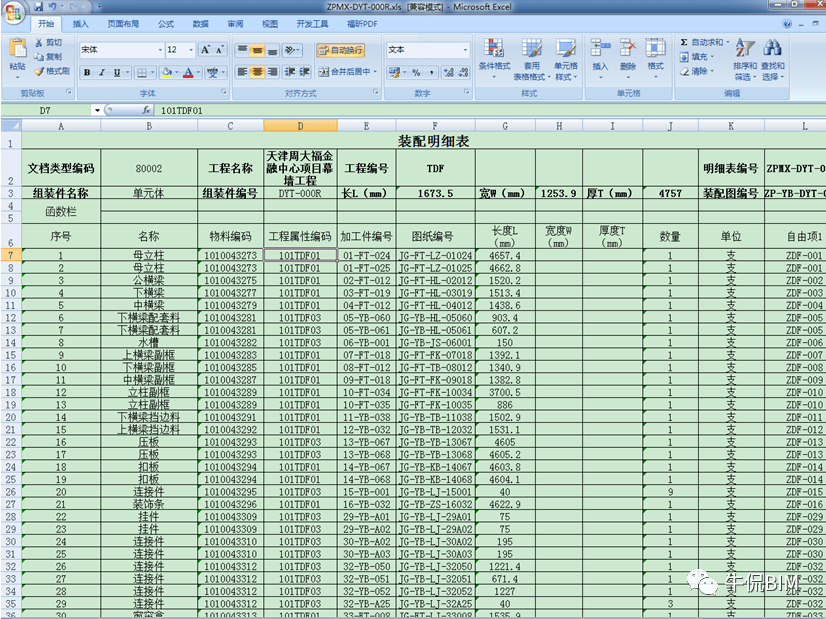Switch to the 审阅 ribbon tab
Image resolution: width=826 pixels, height=619 pixels.
point(235,24)
